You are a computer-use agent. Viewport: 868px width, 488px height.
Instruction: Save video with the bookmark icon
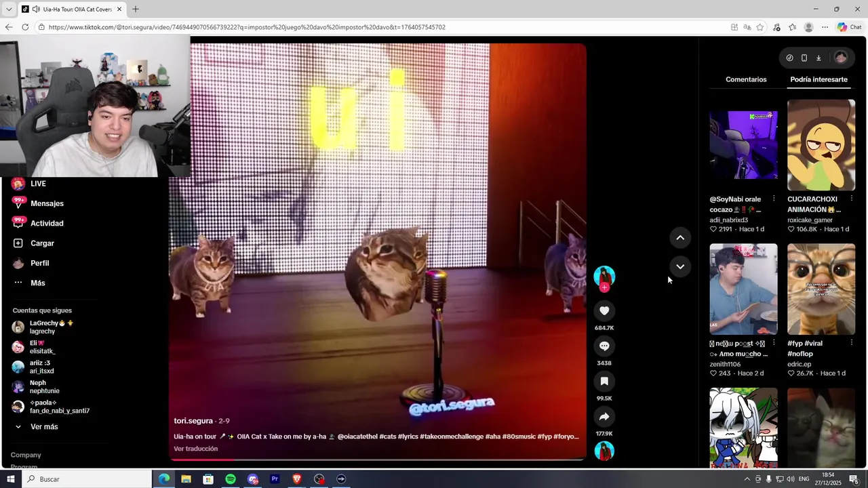pyautogui.click(x=604, y=381)
